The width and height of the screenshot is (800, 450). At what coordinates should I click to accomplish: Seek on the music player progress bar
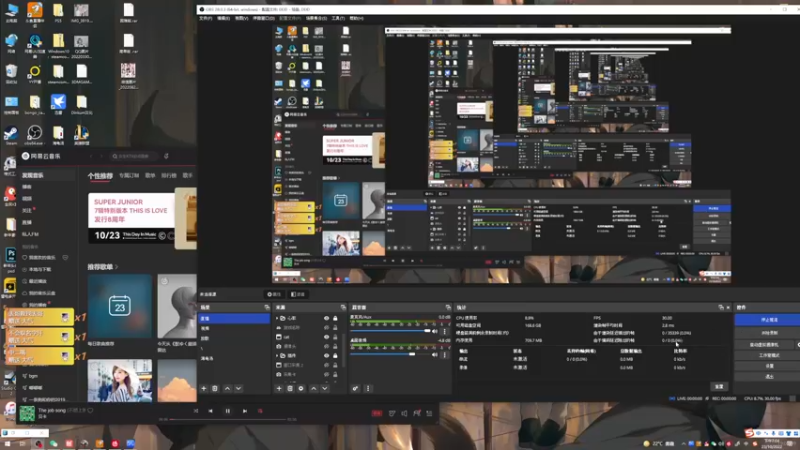(228, 419)
